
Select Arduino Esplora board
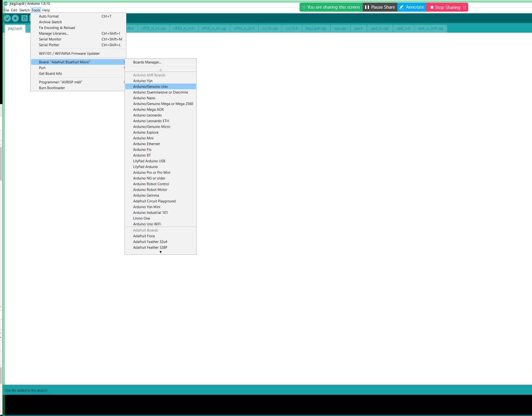[161, 132]
